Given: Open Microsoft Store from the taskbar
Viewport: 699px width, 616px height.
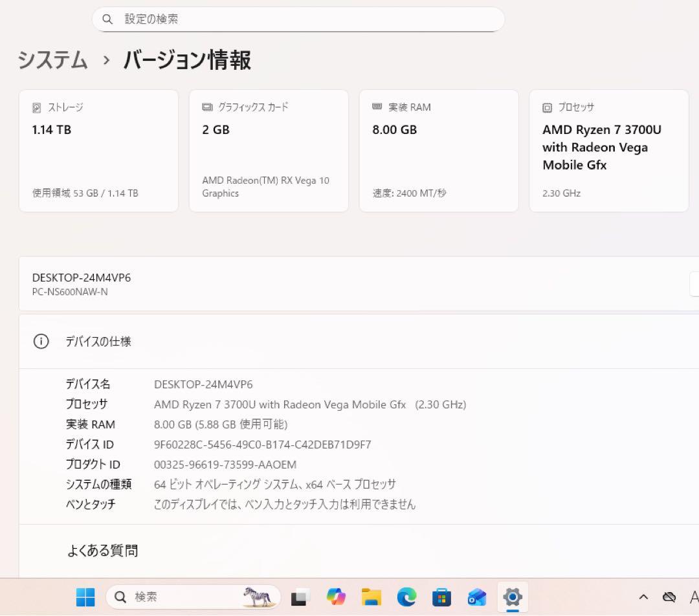Looking at the screenshot, I should [441, 597].
